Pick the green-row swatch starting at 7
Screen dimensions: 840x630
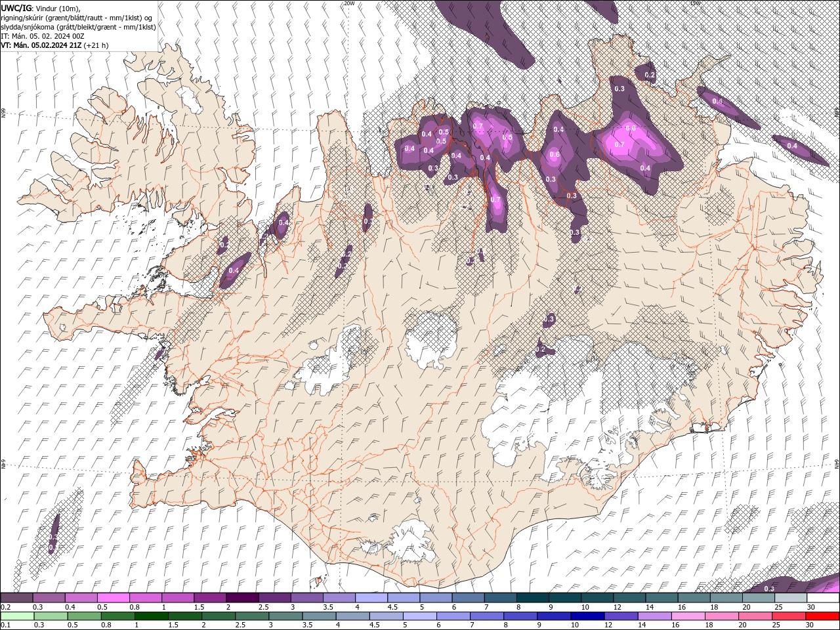[x=487, y=616]
